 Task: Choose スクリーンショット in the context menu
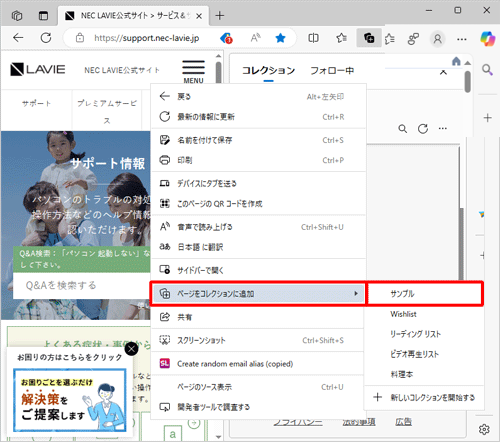pyautogui.click(x=258, y=340)
